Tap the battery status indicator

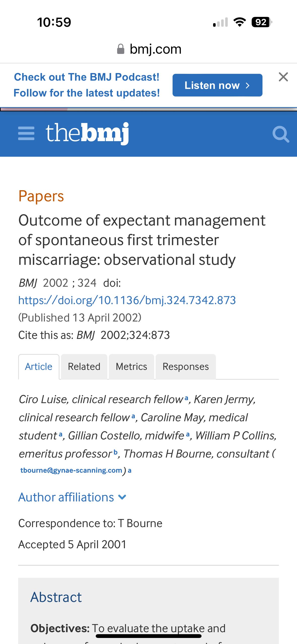261,22
